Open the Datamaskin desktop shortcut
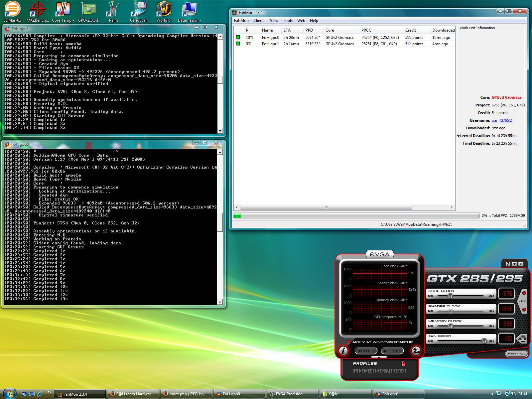 (x=190, y=12)
